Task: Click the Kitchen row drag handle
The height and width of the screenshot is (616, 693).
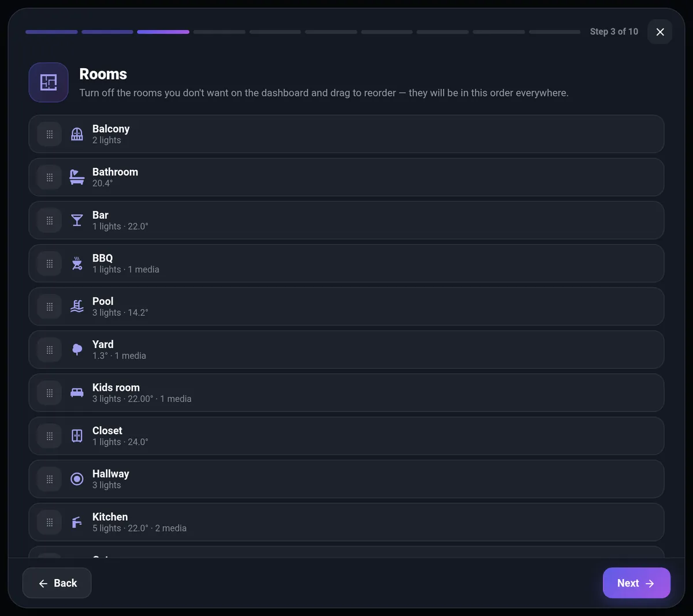Action: (50, 522)
